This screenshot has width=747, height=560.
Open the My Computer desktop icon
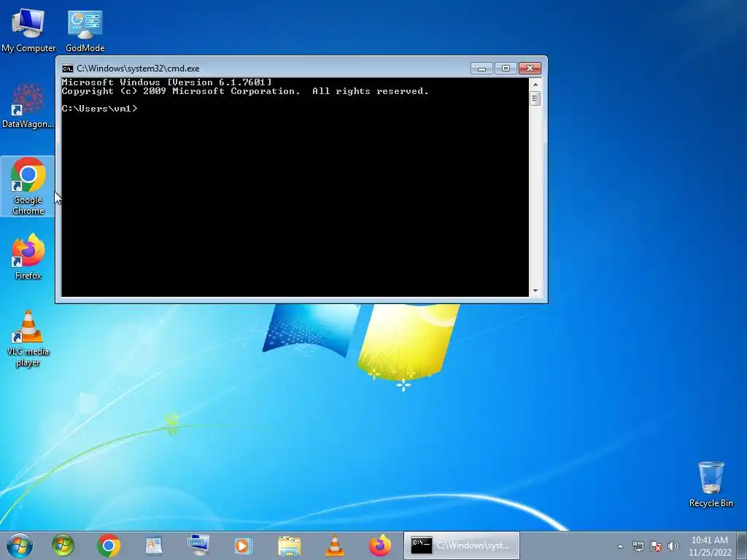(28, 30)
